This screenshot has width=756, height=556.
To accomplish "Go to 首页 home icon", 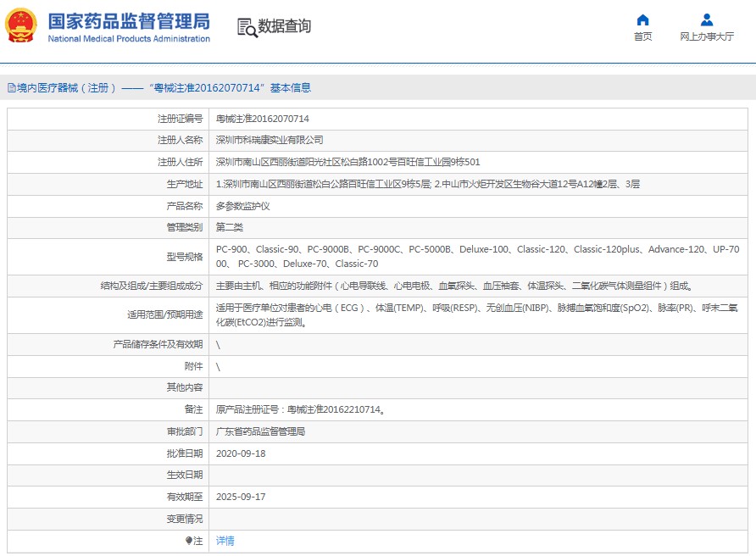I will [642, 19].
